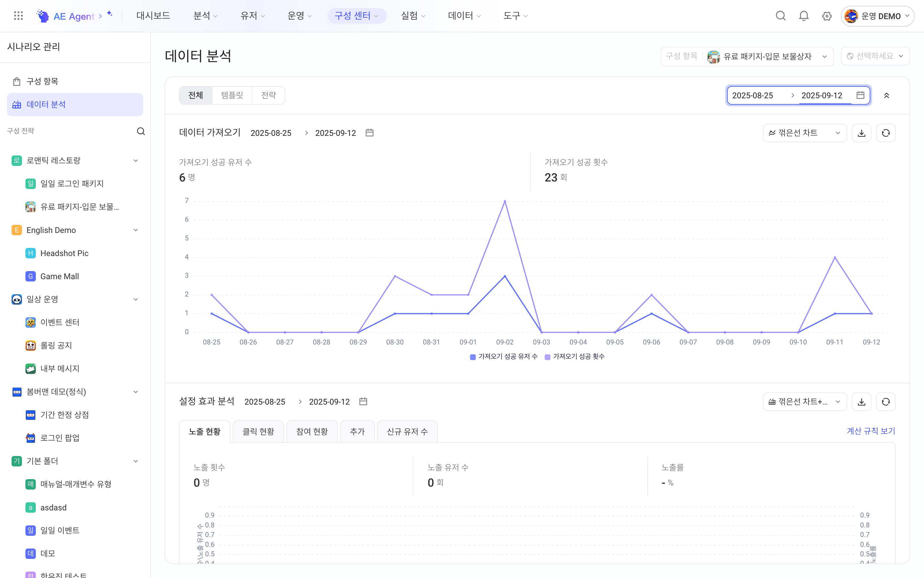
Task: Switch segmented view to 전체
Action: click(195, 95)
